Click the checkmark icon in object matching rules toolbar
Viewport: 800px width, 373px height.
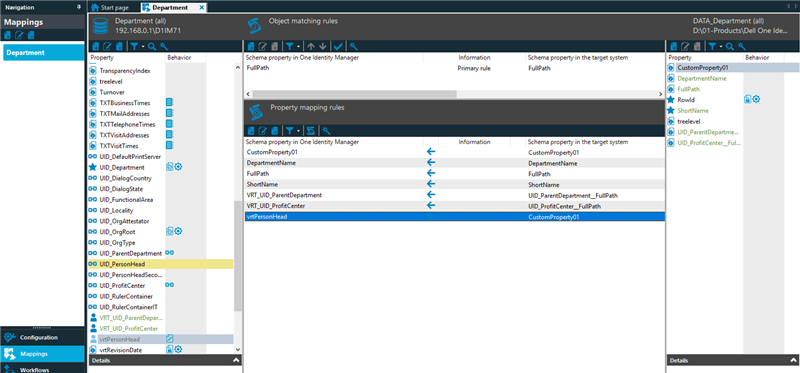click(338, 46)
